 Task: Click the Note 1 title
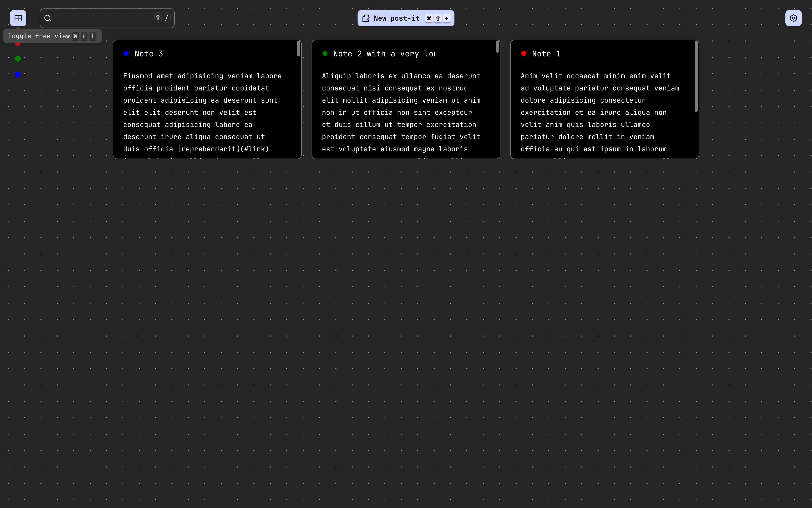click(546, 54)
